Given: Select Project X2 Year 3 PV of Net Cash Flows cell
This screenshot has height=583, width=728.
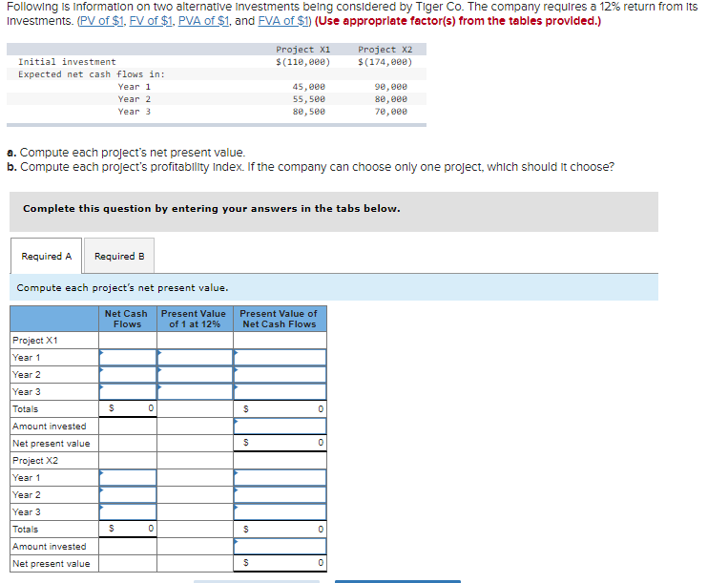Looking at the screenshot, I should (280, 512).
